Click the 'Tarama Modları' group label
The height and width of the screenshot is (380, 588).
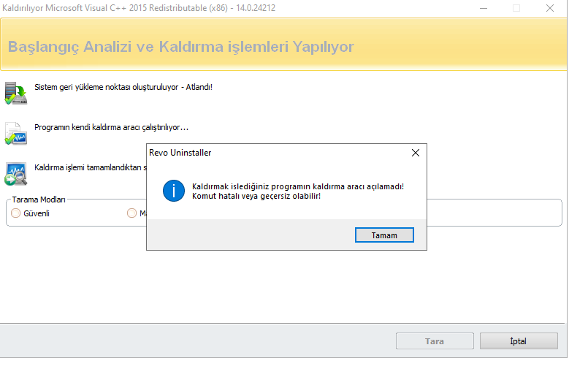(39, 199)
